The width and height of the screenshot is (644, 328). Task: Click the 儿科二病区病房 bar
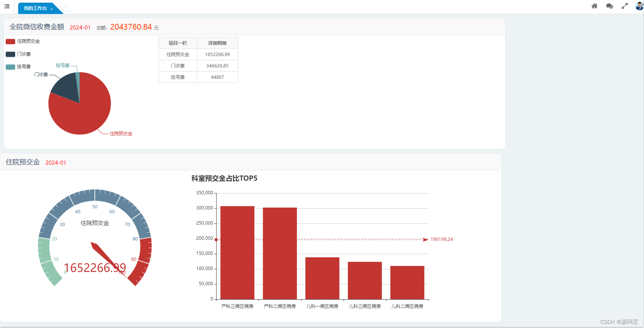(407, 283)
